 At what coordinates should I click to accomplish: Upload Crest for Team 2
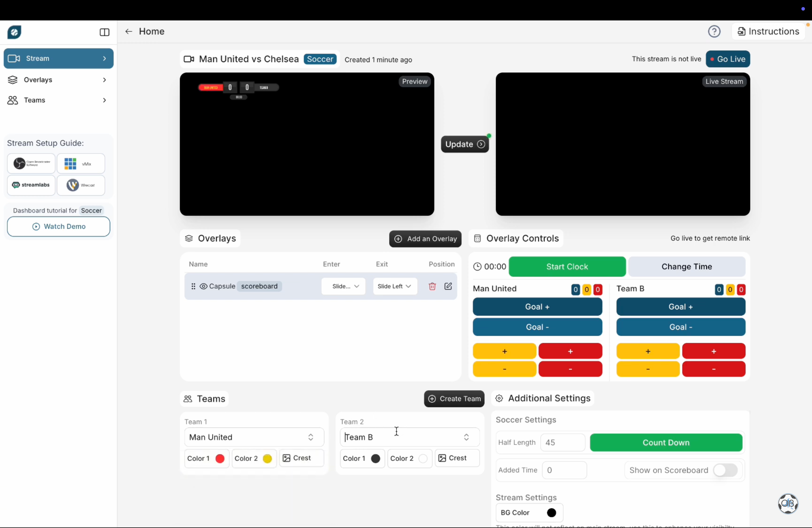pyautogui.click(x=457, y=458)
